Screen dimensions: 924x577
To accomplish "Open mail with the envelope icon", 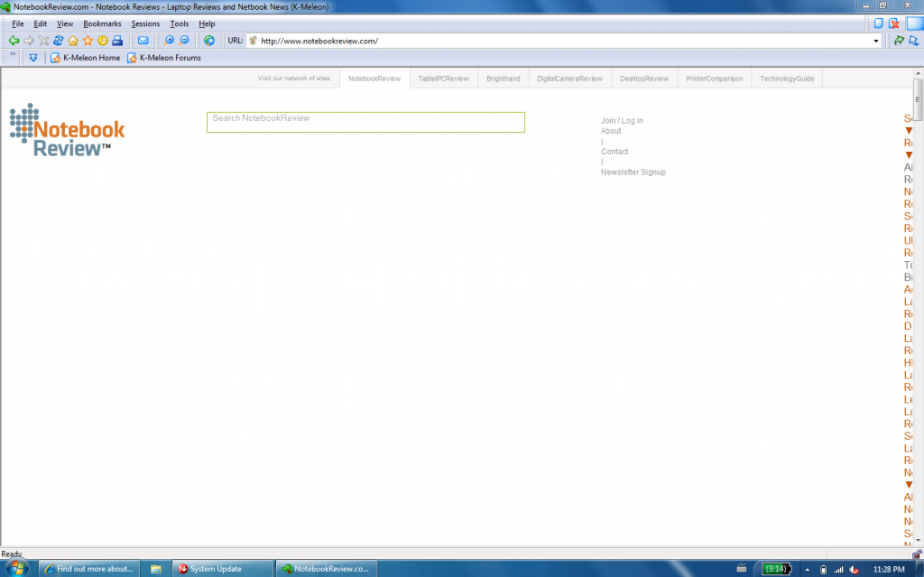I will 143,41.
